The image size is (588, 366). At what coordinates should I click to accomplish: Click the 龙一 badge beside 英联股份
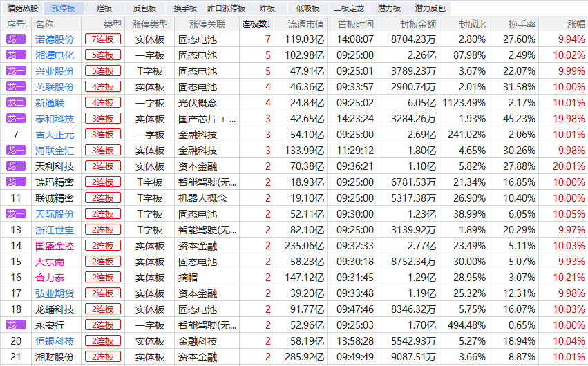[x=16, y=87]
